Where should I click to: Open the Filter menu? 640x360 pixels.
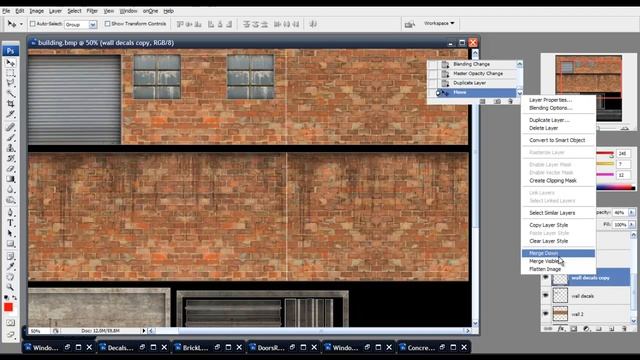(x=92, y=11)
